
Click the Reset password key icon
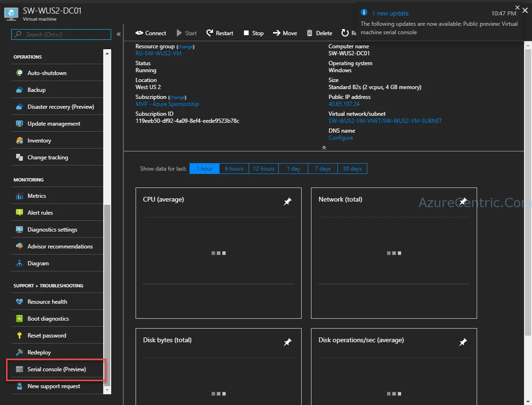[x=19, y=336]
